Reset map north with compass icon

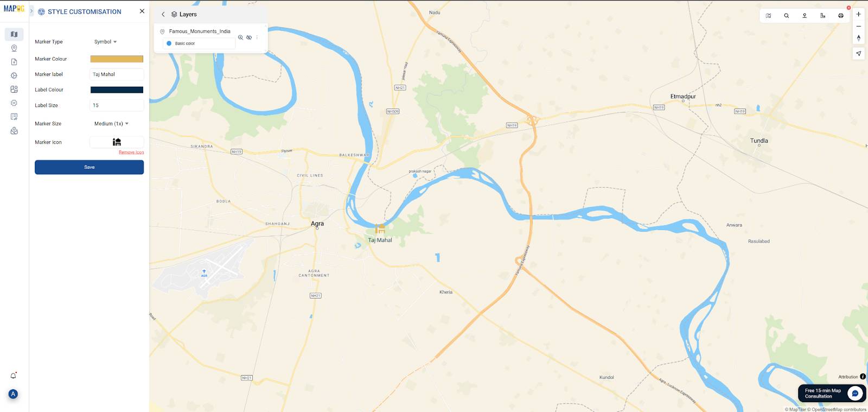pos(858,38)
